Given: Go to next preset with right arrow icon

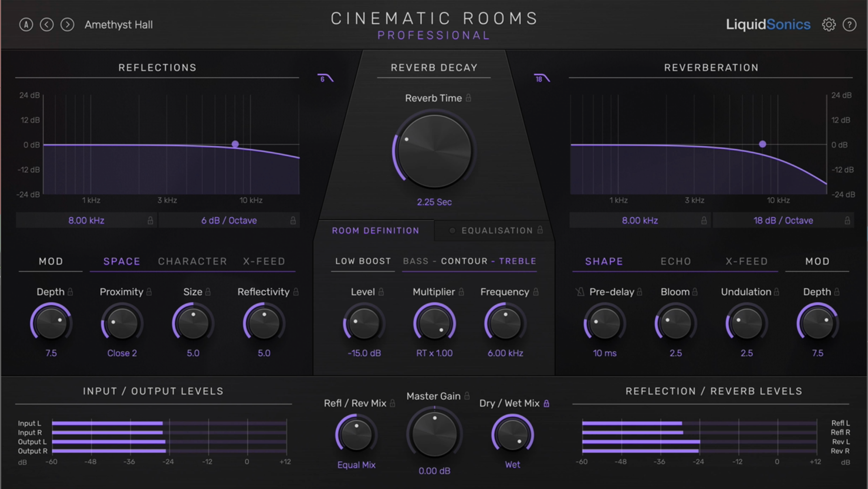Looking at the screenshot, I should click(x=68, y=24).
